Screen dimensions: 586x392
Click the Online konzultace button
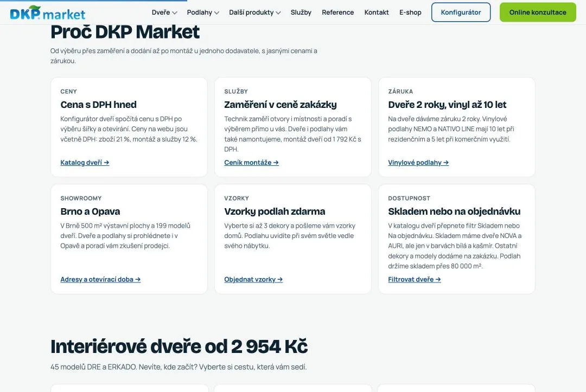[x=538, y=12]
